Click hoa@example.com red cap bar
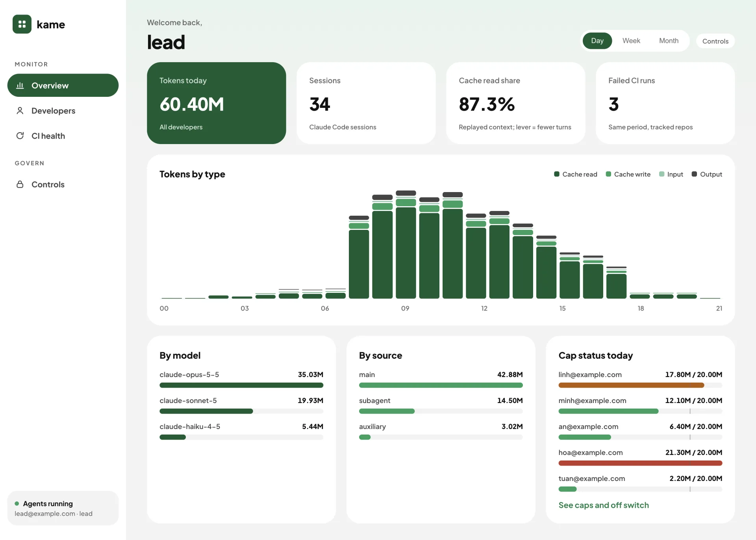Screen dimensions: 756x540 [x=640, y=463]
